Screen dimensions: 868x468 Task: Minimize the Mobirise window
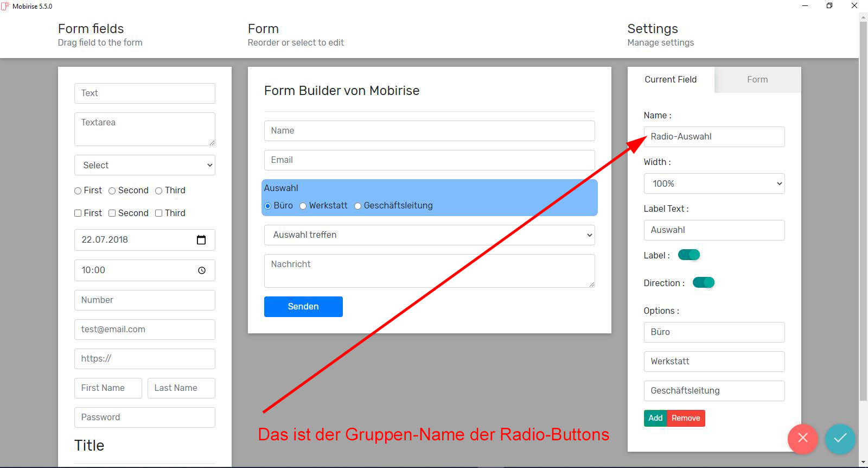[x=805, y=6]
